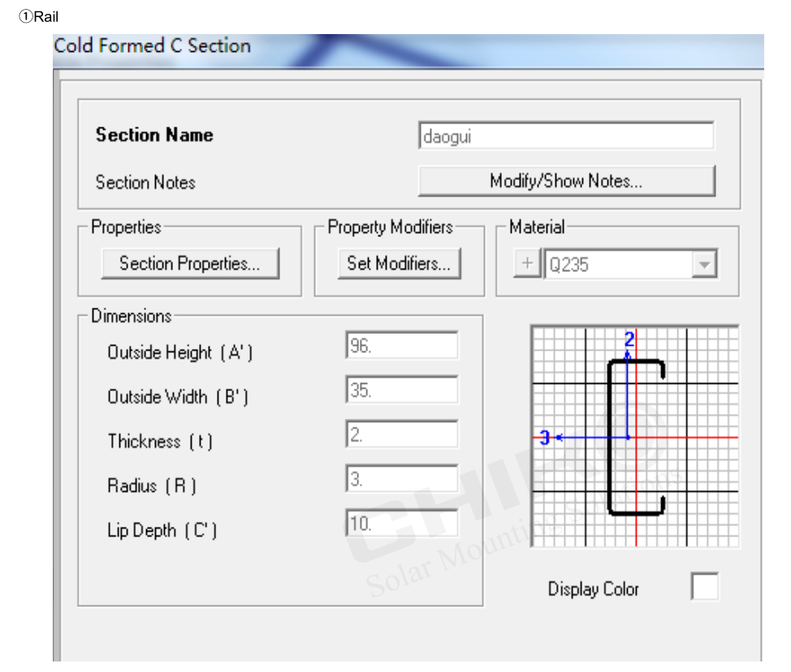Screen dimensions: 791x672
Task: Click the Material group heading
Action: (536, 227)
